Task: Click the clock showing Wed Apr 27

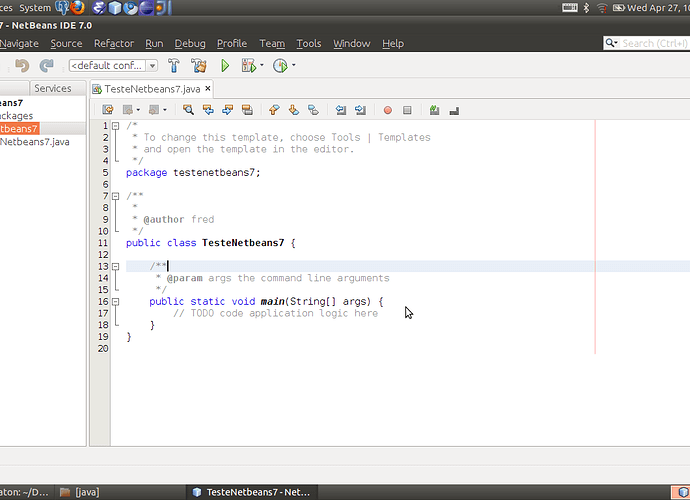Action: [x=658, y=7]
